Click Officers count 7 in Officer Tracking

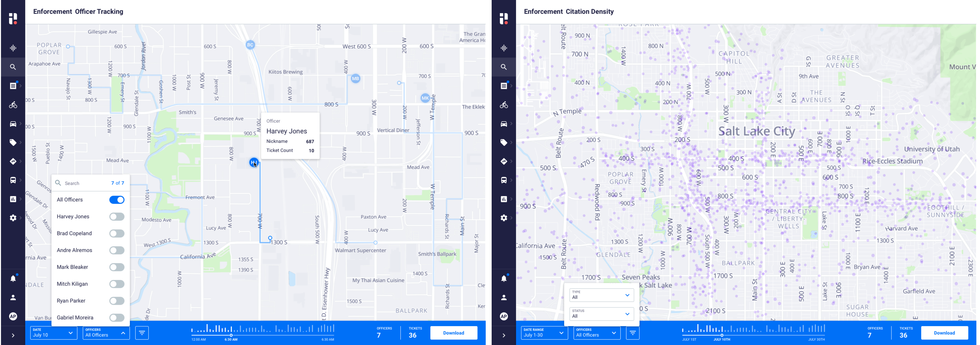click(x=379, y=335)
